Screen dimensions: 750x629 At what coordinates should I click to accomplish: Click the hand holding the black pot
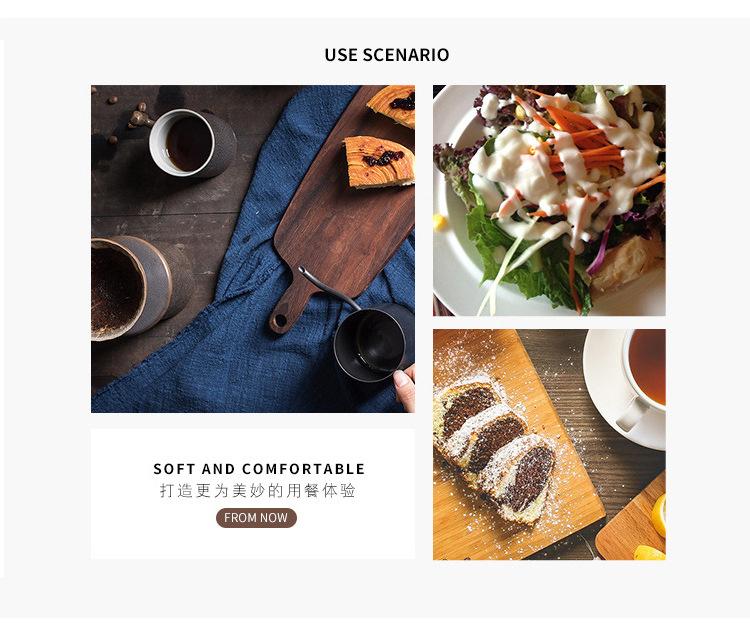[405, 387]
